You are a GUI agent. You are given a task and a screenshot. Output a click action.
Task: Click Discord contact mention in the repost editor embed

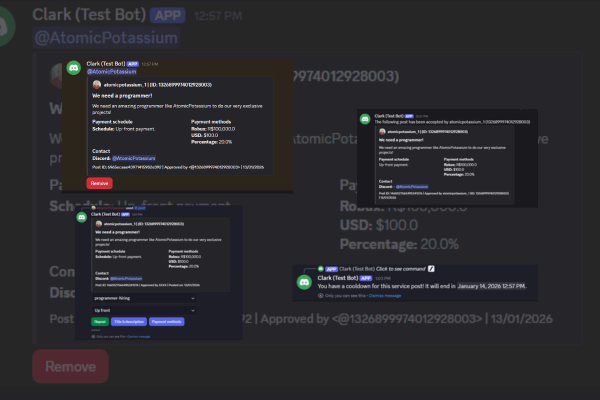pyautogui.click(x=126, y=279)
